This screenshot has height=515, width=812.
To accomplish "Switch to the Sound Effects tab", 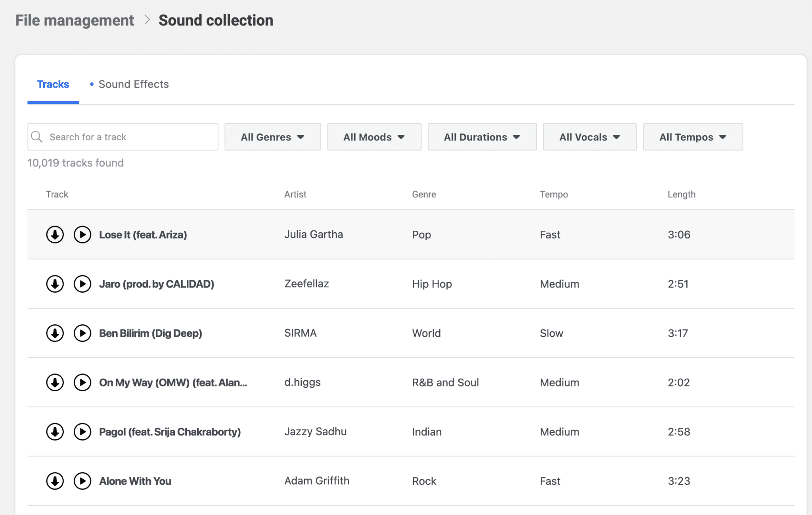I will point(133,84).
